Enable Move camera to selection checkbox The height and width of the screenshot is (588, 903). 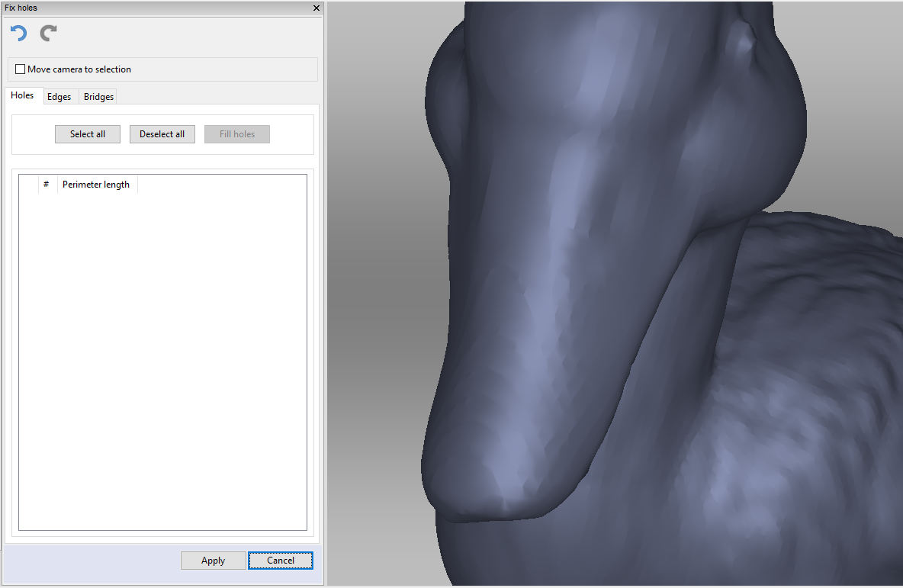coord(21,69)
